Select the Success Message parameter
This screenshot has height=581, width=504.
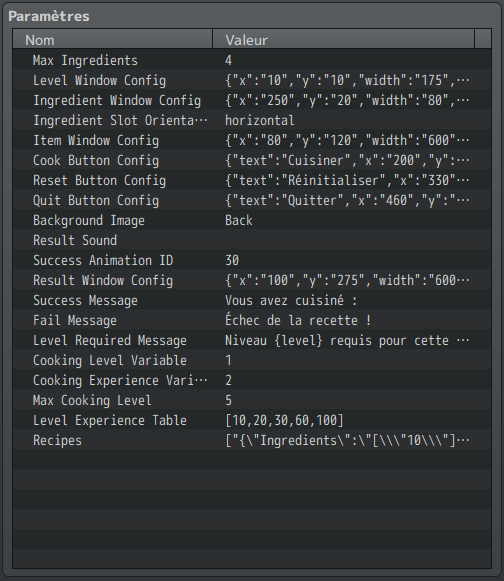point(252,300)
